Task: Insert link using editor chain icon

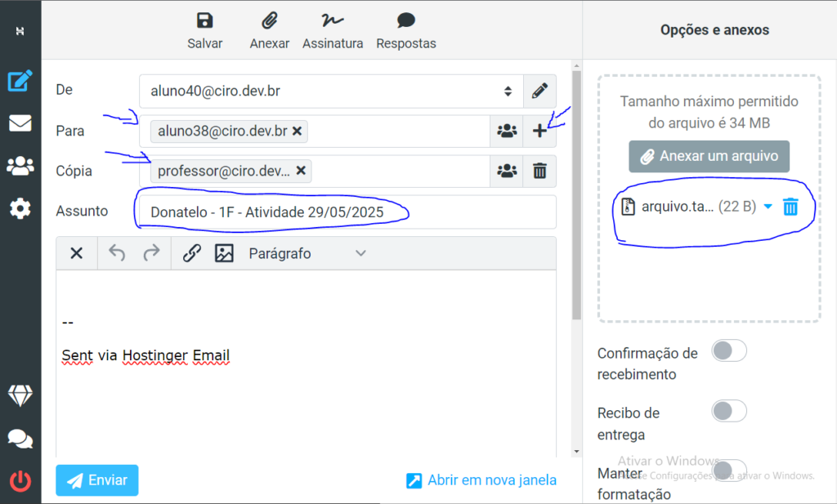Action: click(x=192, y=253)
